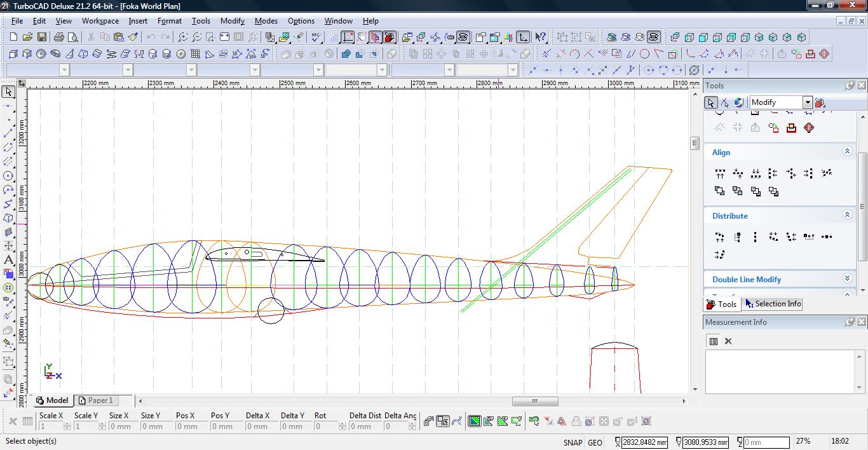Select the Text tool in left toolbar
Image resolution: width=868 pixels, height=450 pixels.
[x=8, y=260]
